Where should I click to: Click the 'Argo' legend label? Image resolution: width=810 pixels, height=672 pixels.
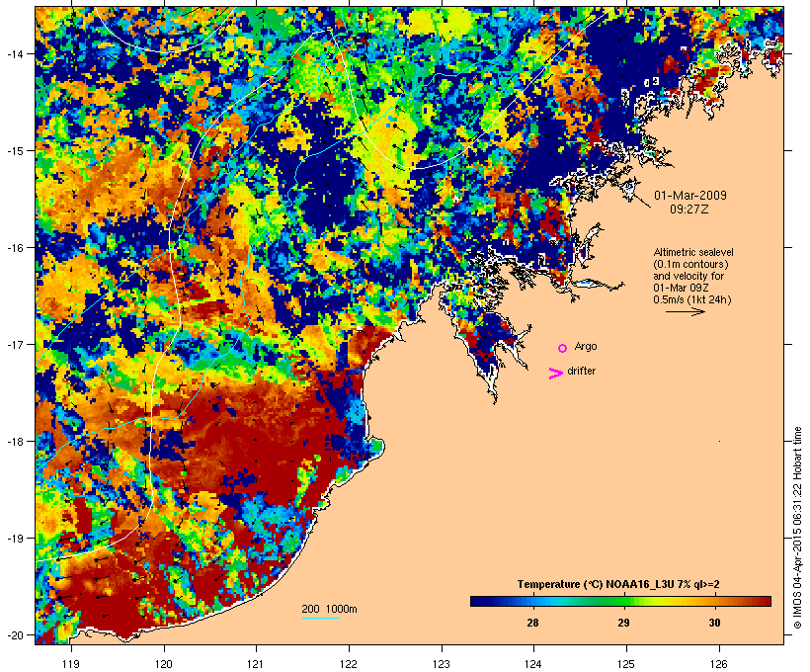[586, 346]
